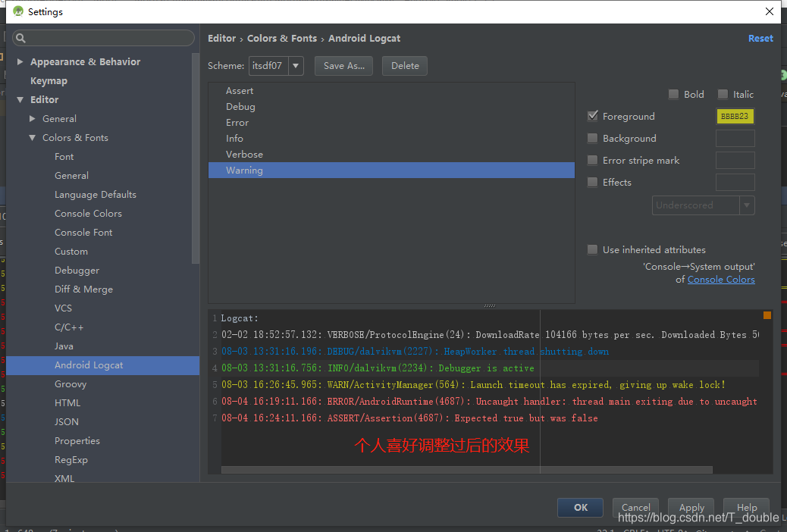Open the Scheme dropdown arrow
Image resolution: width=787 pixels, height=532 pixels.
click(x=296, y=66)
